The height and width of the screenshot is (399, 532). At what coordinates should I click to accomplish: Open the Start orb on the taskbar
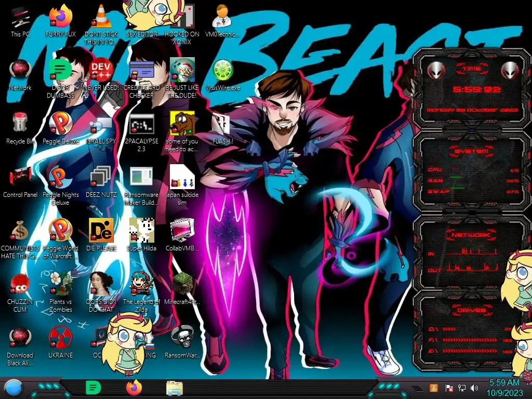(14, 388)
